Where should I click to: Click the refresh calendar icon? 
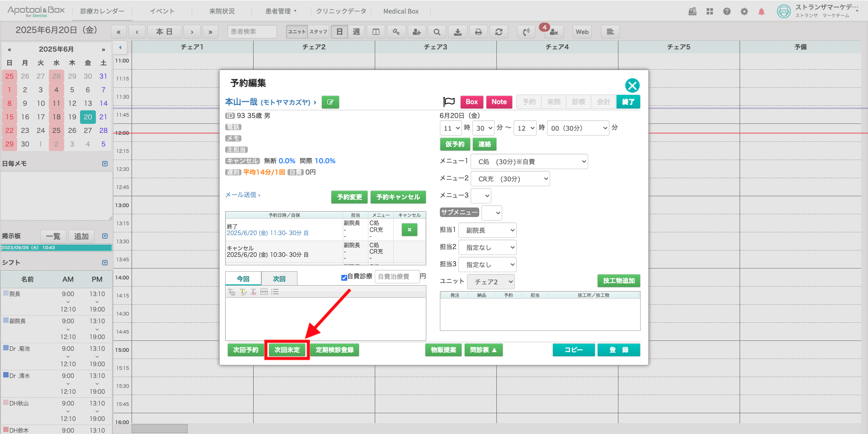(x=499, y=32)
